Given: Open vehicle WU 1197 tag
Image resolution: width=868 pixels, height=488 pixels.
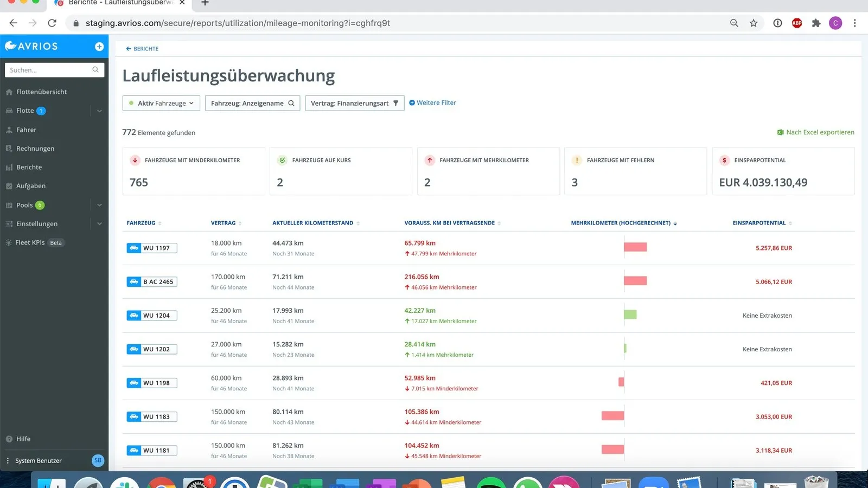Looking at the screenshot, I should (x=152, y=248).
